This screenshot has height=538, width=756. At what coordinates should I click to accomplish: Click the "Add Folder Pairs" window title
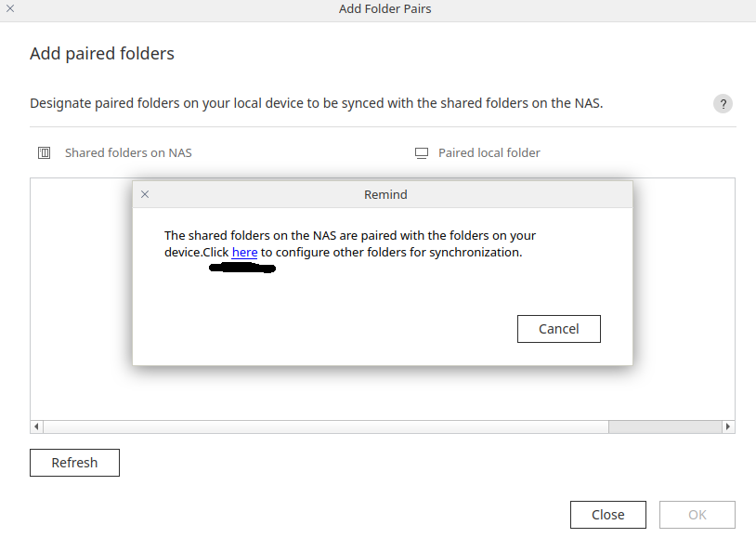tap(385, 8)
